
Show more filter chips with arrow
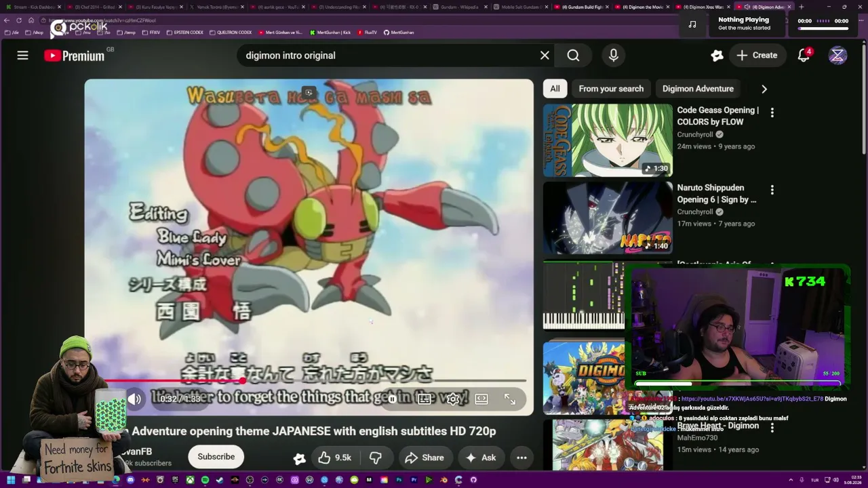[x=764, y=89]
